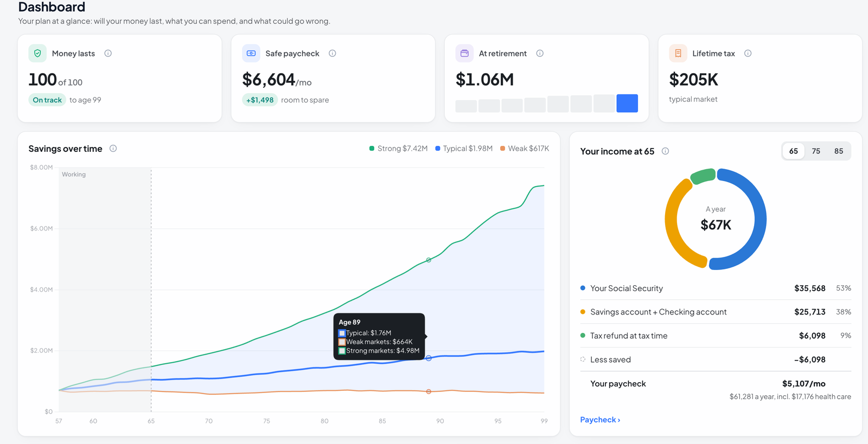This screenshot has height=444, width=868.
Task: Click the Lifetime tax receipt icon
Action: point(678,53)
